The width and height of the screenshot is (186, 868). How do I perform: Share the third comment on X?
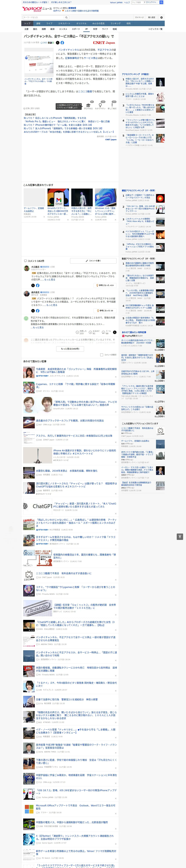[115, 332]
